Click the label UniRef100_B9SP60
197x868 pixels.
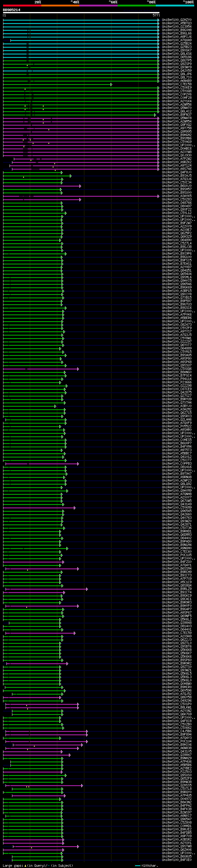point(177,660)
